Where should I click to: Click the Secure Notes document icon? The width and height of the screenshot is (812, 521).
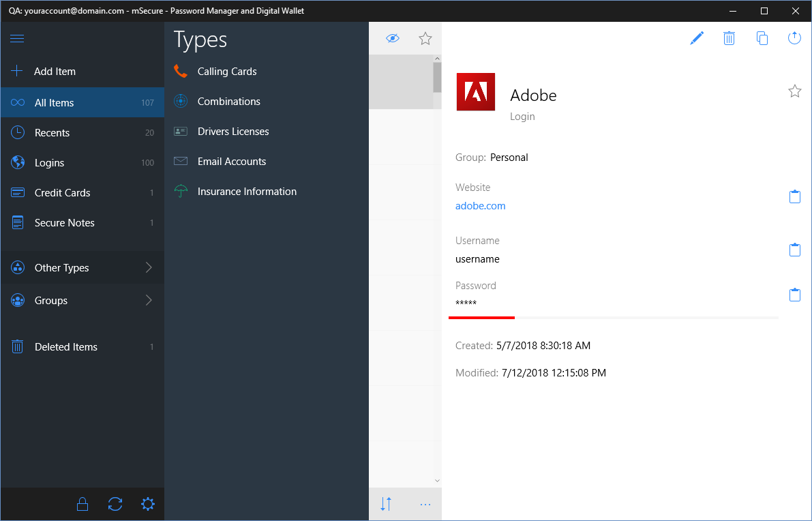[18, 222]
